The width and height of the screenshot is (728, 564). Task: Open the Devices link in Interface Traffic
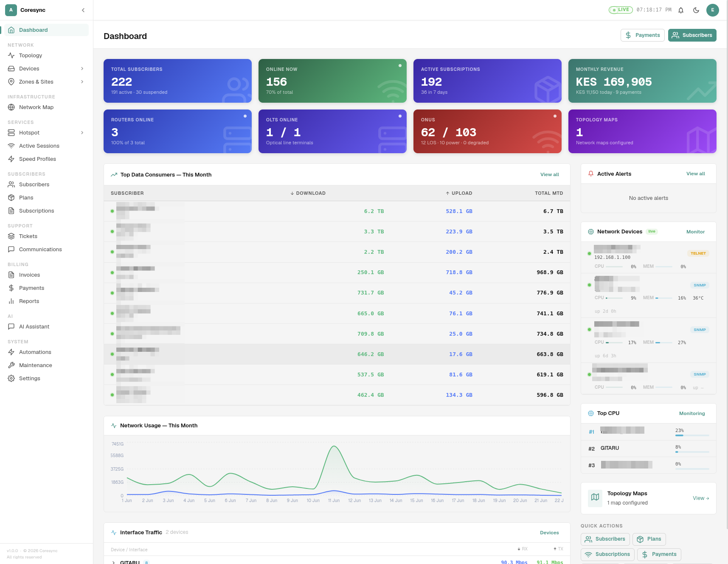(549, 533)
